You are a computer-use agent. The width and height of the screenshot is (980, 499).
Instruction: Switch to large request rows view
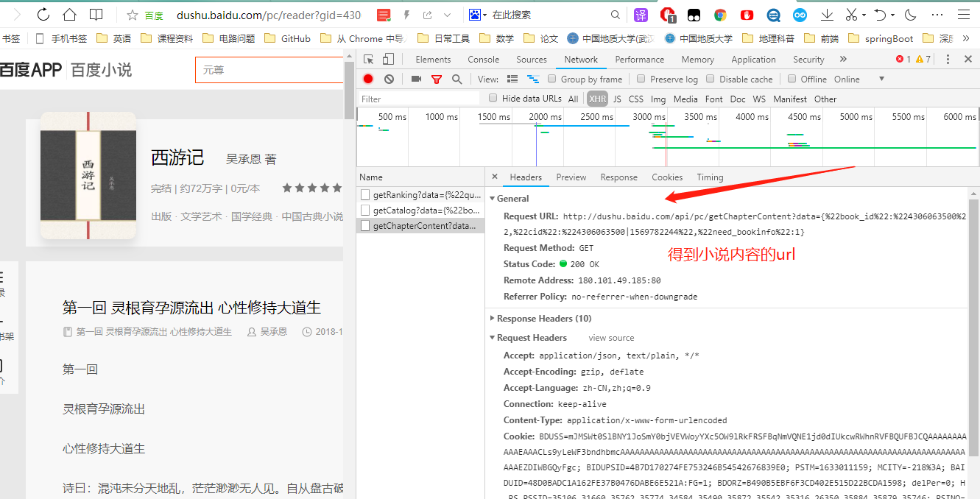tap(512, 79)
